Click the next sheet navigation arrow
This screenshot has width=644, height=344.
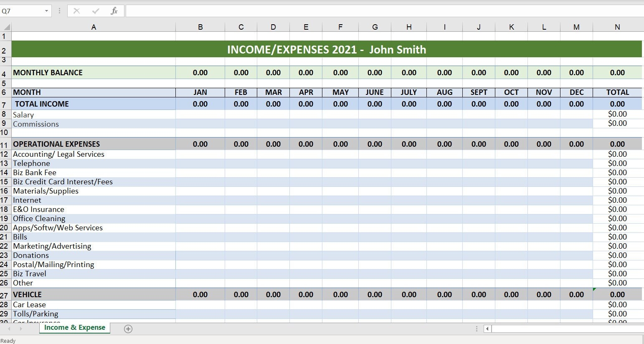(x=21, y=329)
